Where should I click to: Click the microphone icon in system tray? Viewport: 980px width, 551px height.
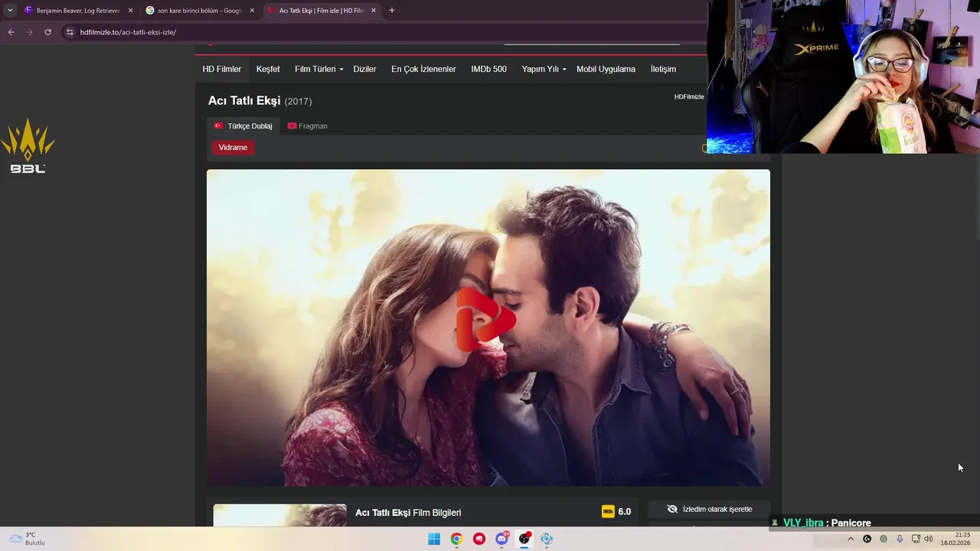coord(900,539)
